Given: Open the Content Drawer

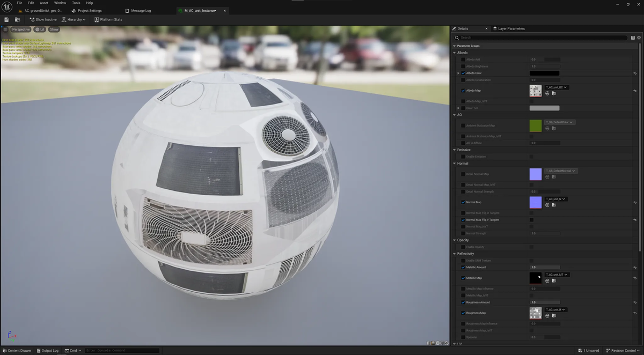Looking at the screenshot, I should 17,351.
